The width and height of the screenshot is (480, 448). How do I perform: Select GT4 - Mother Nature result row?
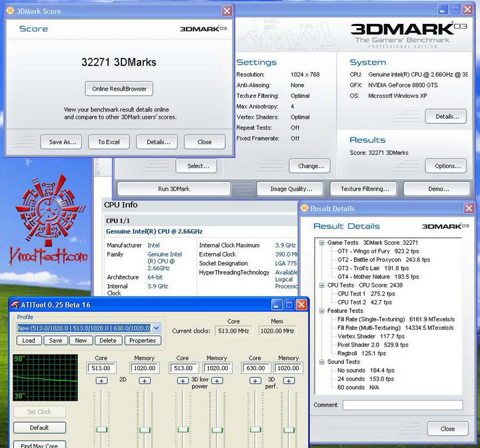coord(378,277)
